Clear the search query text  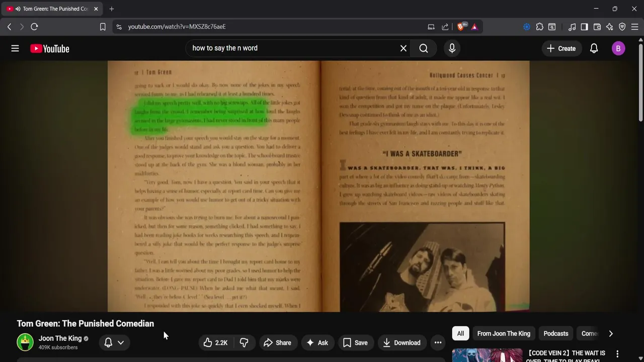coord(403,48)
